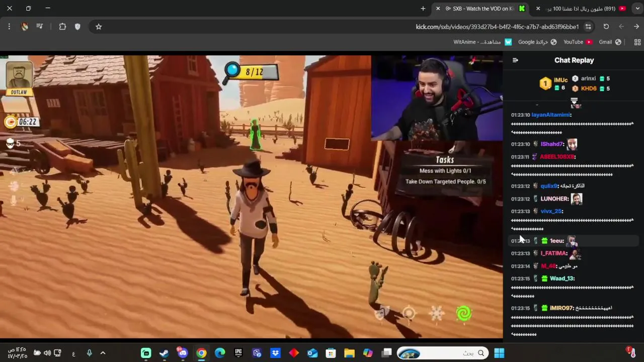Open layanAltamimi chat username
Viewport: 644px width, 362px height.
551,115
